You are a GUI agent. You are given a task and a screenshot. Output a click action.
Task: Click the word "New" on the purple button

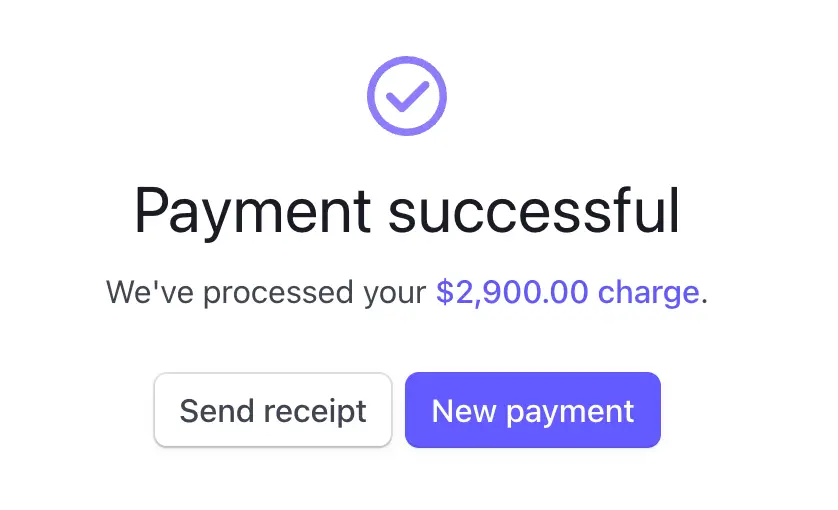[464, 410]
